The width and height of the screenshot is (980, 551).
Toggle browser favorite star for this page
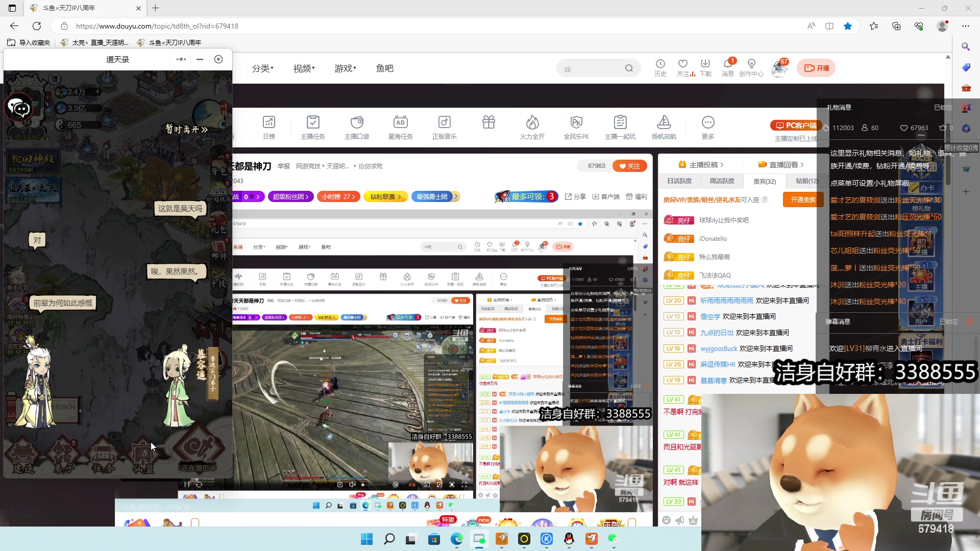pyautogui.click(x=848, y=26)
